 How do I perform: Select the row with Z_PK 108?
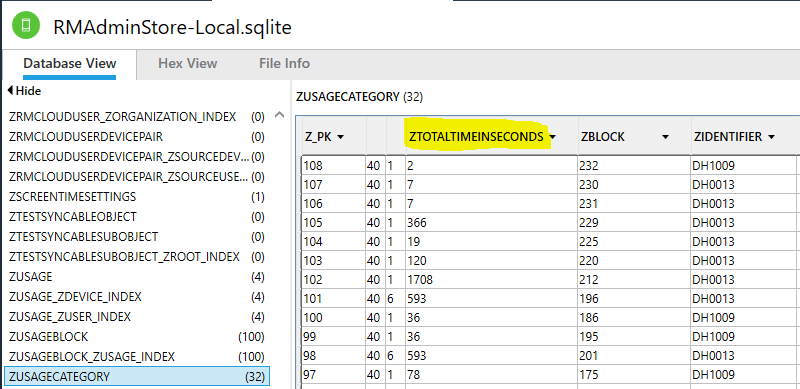[550, 165]
